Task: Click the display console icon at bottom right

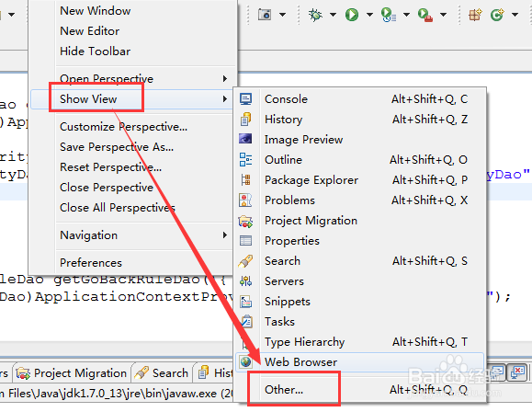Action: [498, 372]
